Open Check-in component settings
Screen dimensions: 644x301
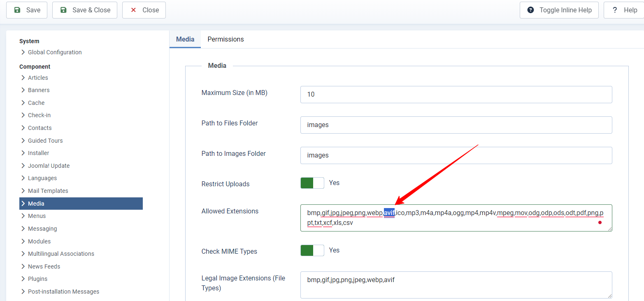[x=39, y=115]
